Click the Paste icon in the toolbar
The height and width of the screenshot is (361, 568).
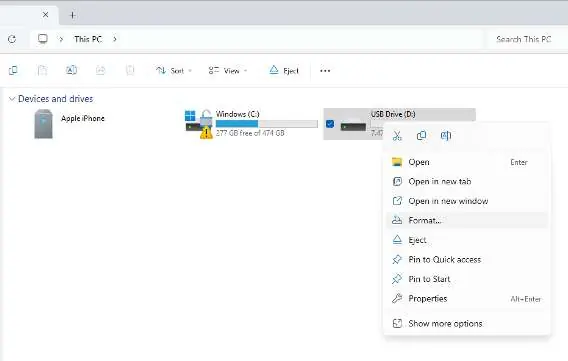(x=42, y=70)
